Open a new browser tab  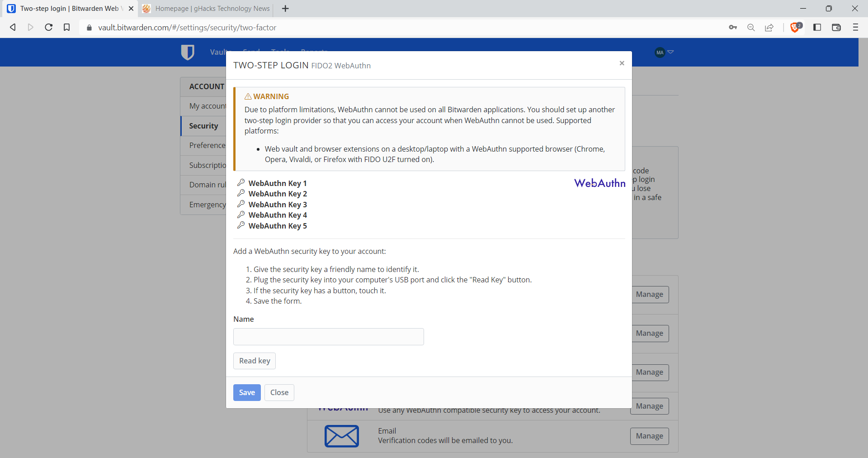285,9
